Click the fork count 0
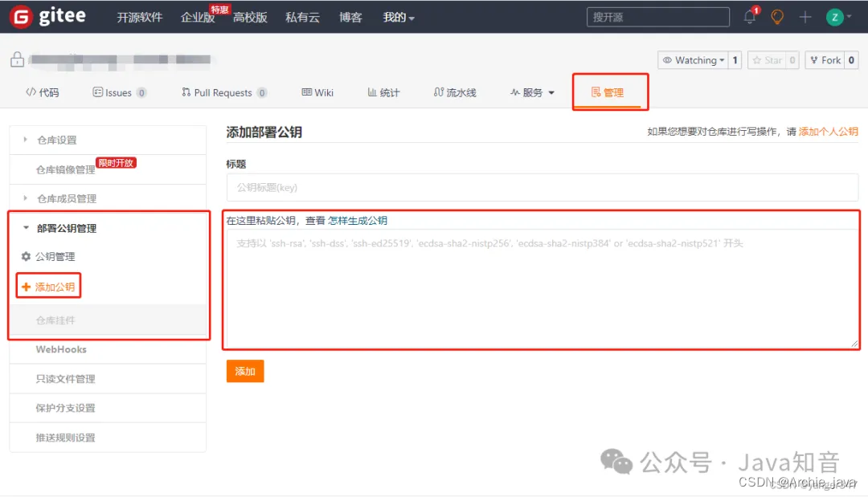868x497 pixels. coord(851,60)
